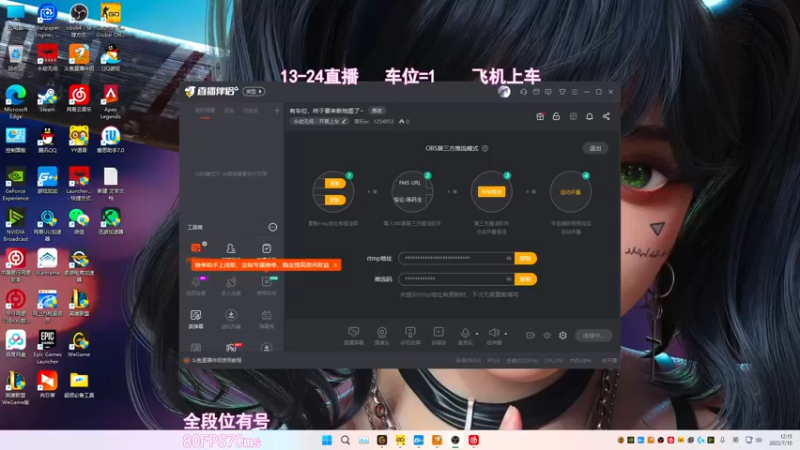Screen dimensions: 800x450
Task: Copy the rtmp address with the yellow button
Action: click(x=526, y=258)
